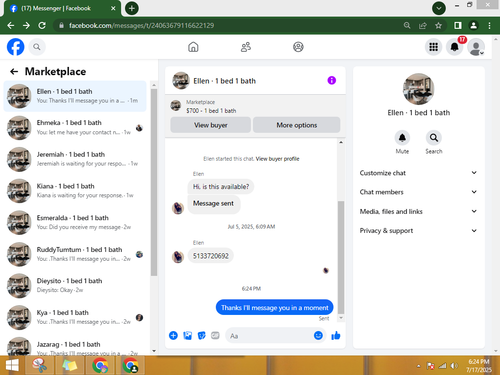Expand Chat members section
Screen dimensions: 500x375
pos(418,192)
